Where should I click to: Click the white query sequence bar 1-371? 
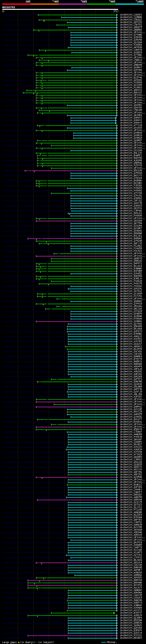pos(60,9)
